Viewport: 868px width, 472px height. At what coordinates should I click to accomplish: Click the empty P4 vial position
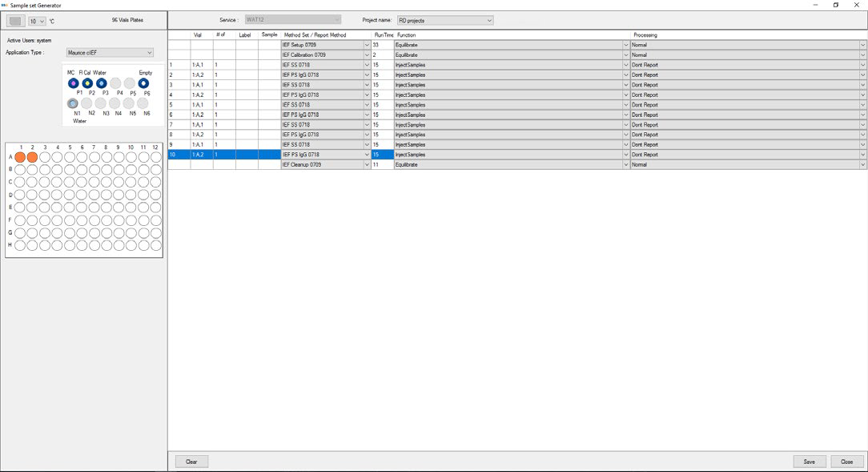[116, 83]
